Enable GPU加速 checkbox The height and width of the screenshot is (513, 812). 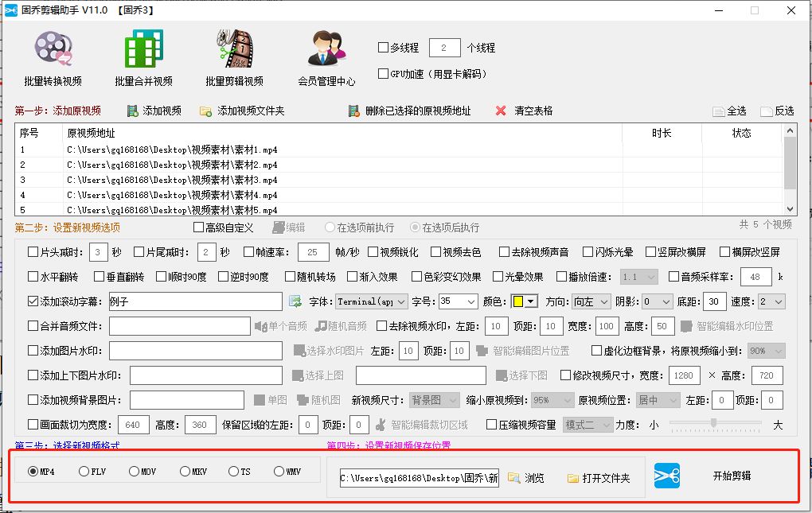pyautogui.click(x=383, y=73)
